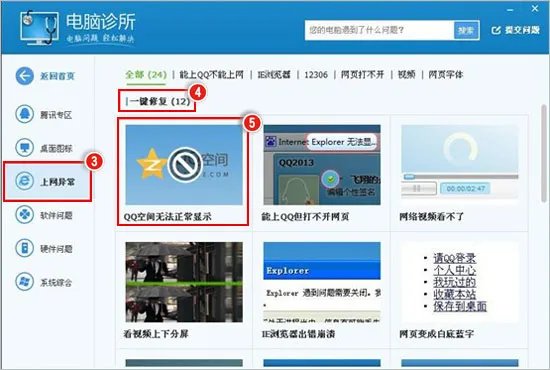The height and width of the screenshot is (370, 550).
Task: Open the Internet Explorer QQ2013 thumbnail
Action: [322, 164]
